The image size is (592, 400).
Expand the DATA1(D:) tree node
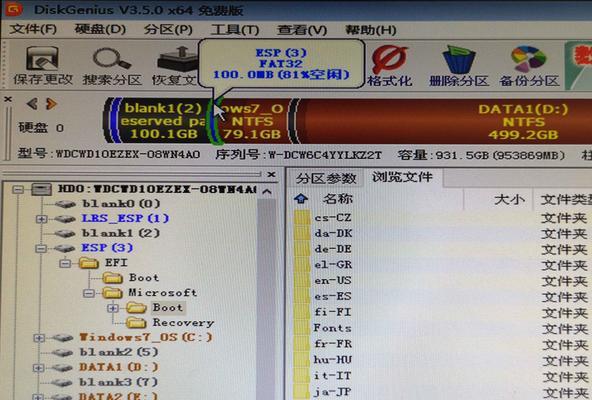pyautogui.click(x=38, y=368)
